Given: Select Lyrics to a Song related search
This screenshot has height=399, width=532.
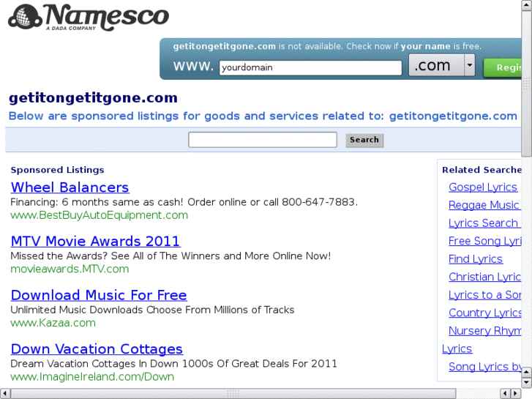Looking at the screenshot, I should (485, 295).
